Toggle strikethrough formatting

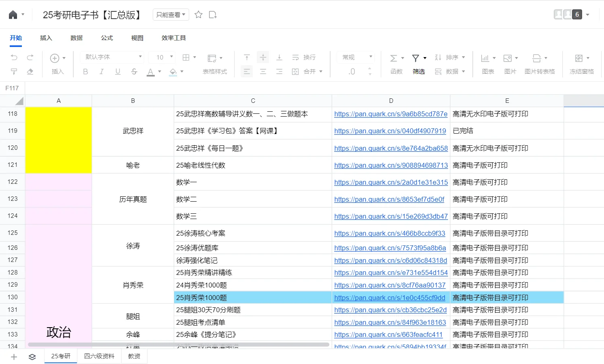click(x=134, y=72)
